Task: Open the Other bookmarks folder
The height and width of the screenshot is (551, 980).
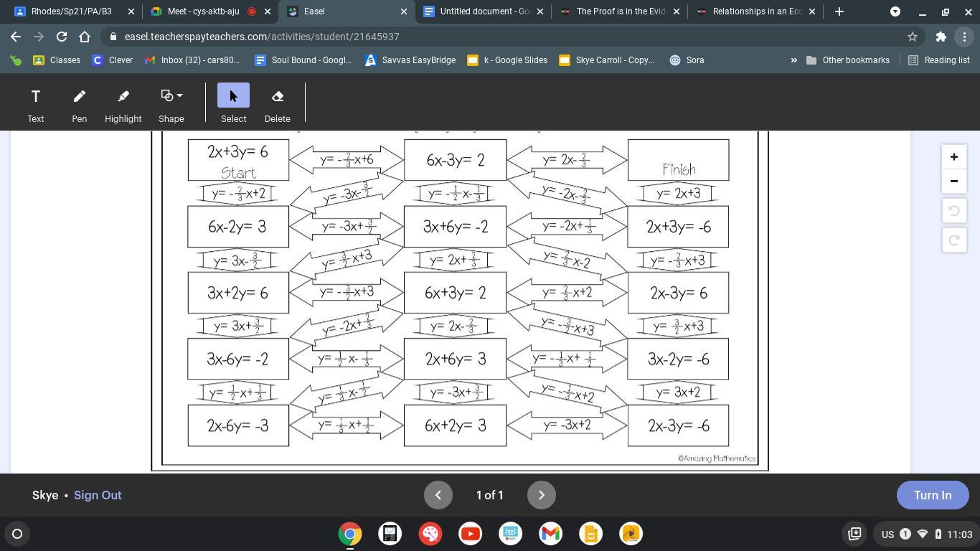Action: [x=848, y=60]
